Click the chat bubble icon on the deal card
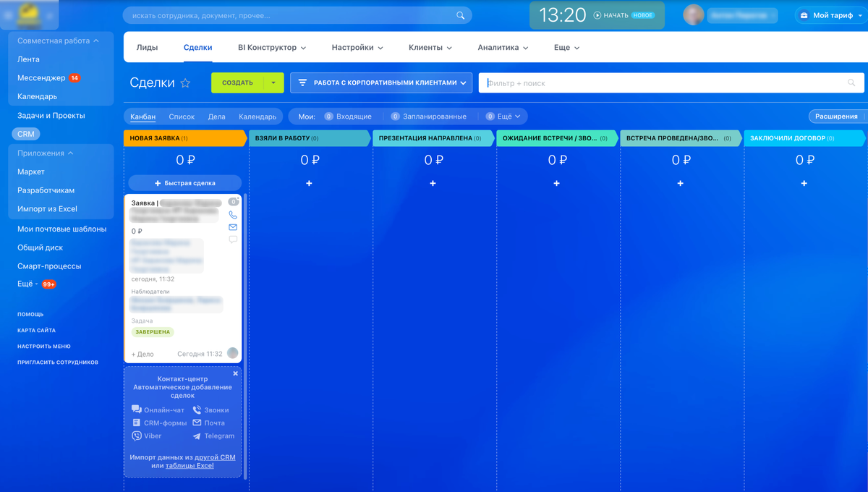868x492 pixels. click(233, 239)
